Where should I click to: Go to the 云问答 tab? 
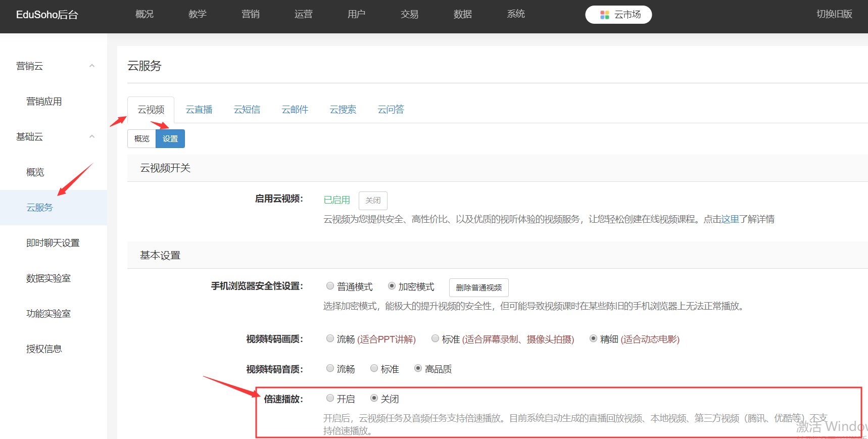(x=391, y=110)
